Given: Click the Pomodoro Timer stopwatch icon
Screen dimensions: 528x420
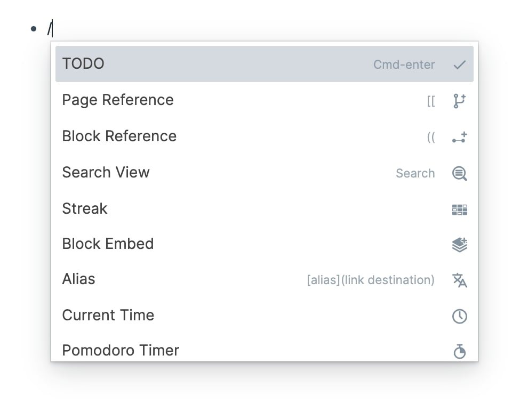Looking at the screenshot, I should coord(459,351).
